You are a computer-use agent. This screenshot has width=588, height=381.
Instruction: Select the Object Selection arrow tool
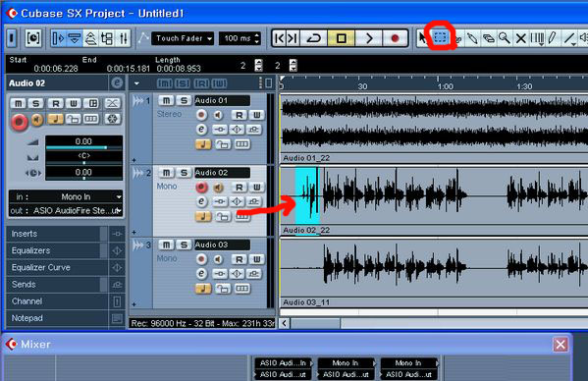(x=423, y=38)
